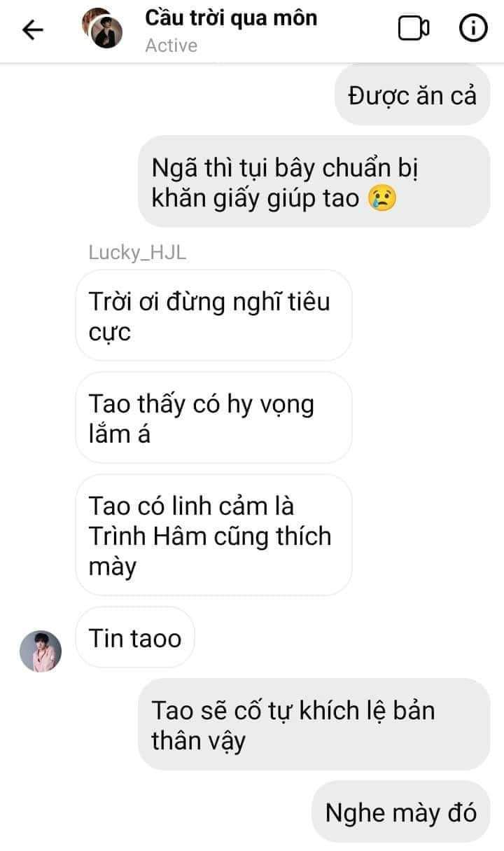Tap the "Nghe mày đó" message bubble

pos(401,812)
